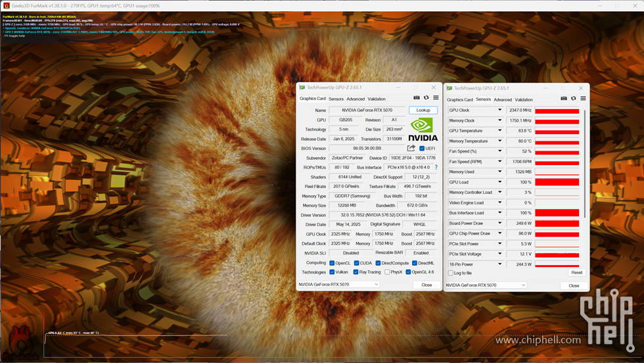
Task: Open the Memory Clock sensor dropdown
Action: (x=500, y=120)
